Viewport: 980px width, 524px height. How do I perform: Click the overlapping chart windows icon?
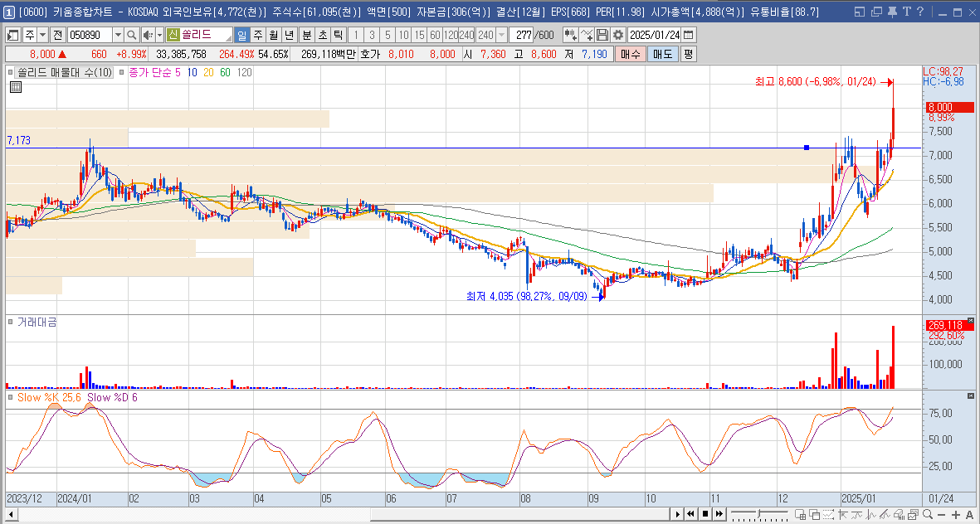[815, 515]
